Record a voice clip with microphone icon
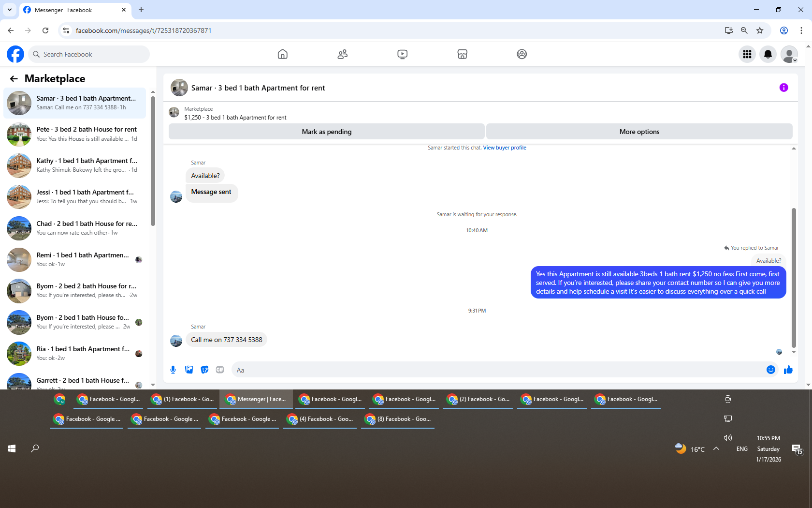Image resolution: width=812 pixels, height=508 pixels. tap(173, 370)
